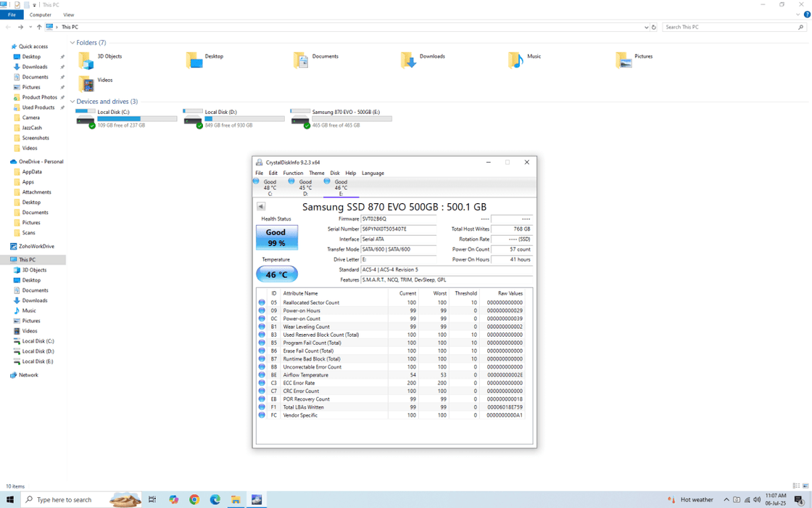The image size is (812, 508).
Task: Click the Google Chrome taskbar icon
Action: click(194, 499)
